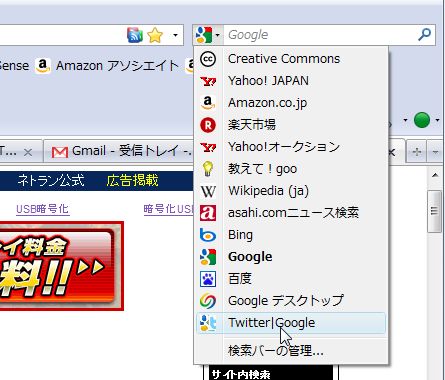Select 教えて！goo search engine
445x380 pixels.
pos(291,169)
